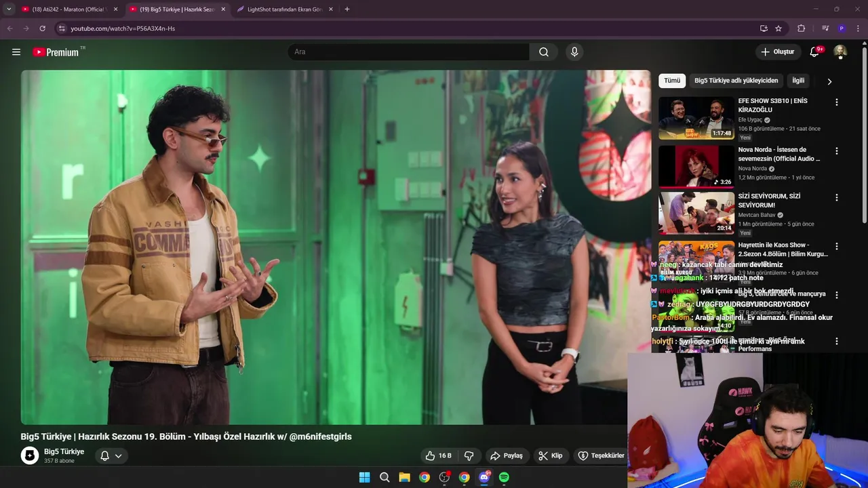Dislike the video with the thumbs down
Image resolution: width=868 pixels, height=488 pixels.
(x=469, y=456)
